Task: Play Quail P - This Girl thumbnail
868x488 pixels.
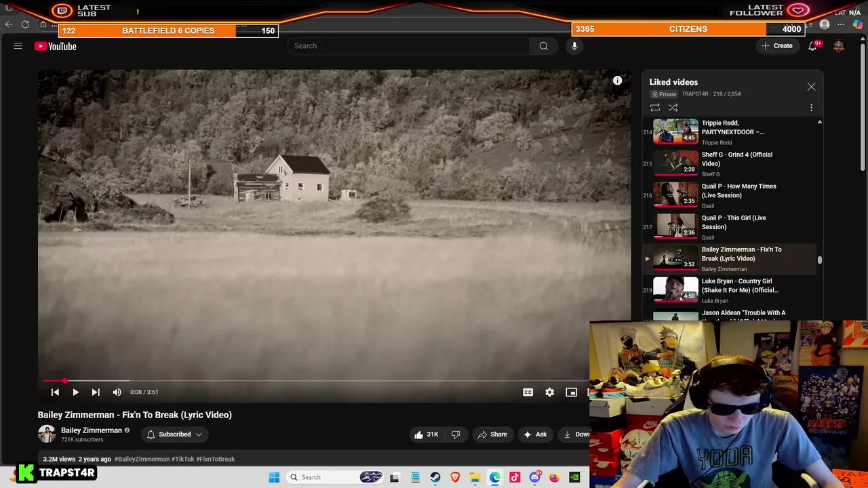Action: [675, 226]
